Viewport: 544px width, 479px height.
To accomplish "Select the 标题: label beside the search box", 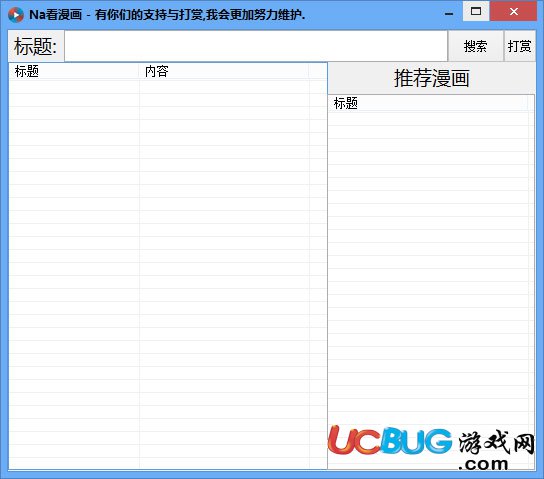I will click(x=35, y=46).
